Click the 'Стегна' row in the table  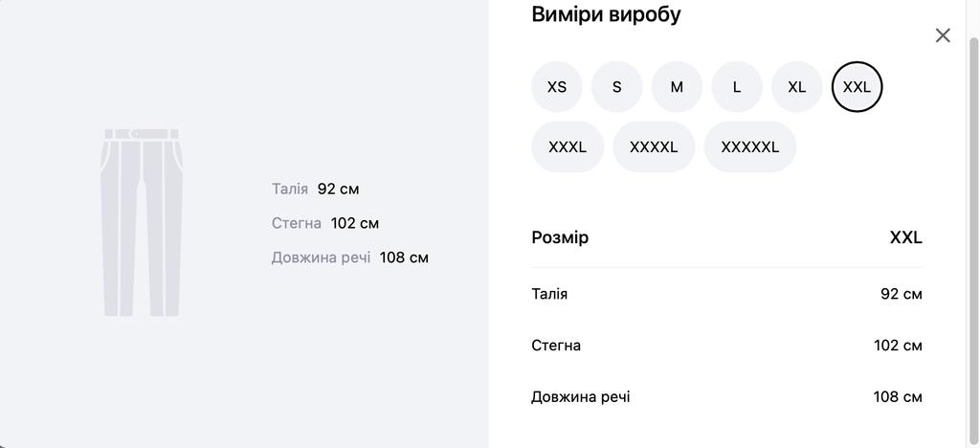click(726, 346)
